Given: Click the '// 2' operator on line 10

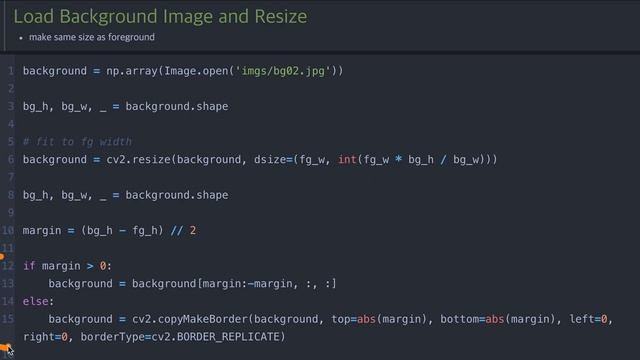Looking at the screenshot, I should tap(183, 231).
